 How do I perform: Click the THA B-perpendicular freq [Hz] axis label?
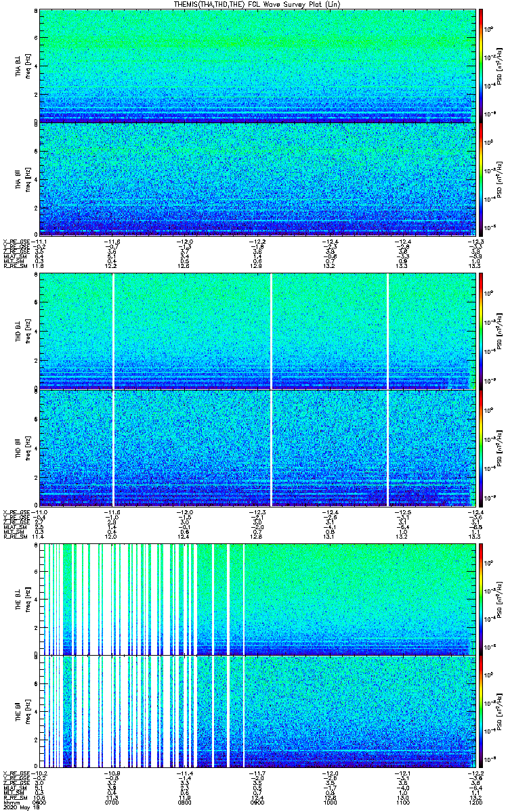pos(28,66)
